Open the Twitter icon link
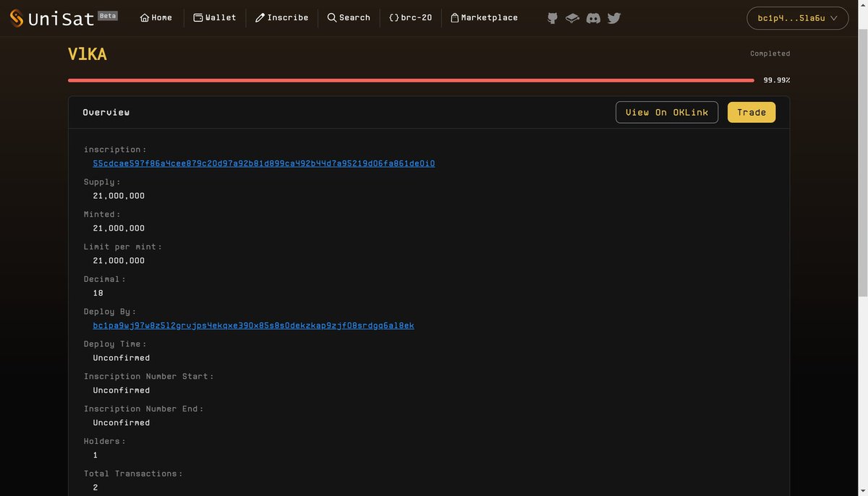 (x=614, y=18)
